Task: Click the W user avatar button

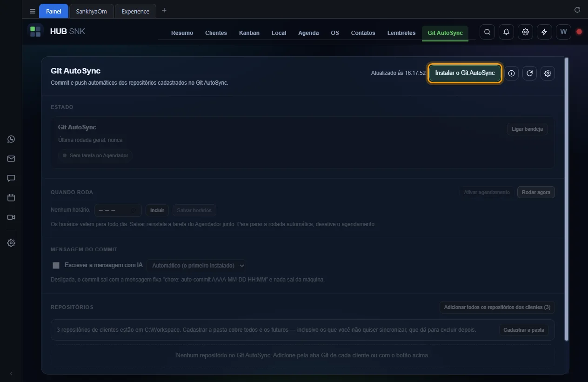Action: point(563,32)
